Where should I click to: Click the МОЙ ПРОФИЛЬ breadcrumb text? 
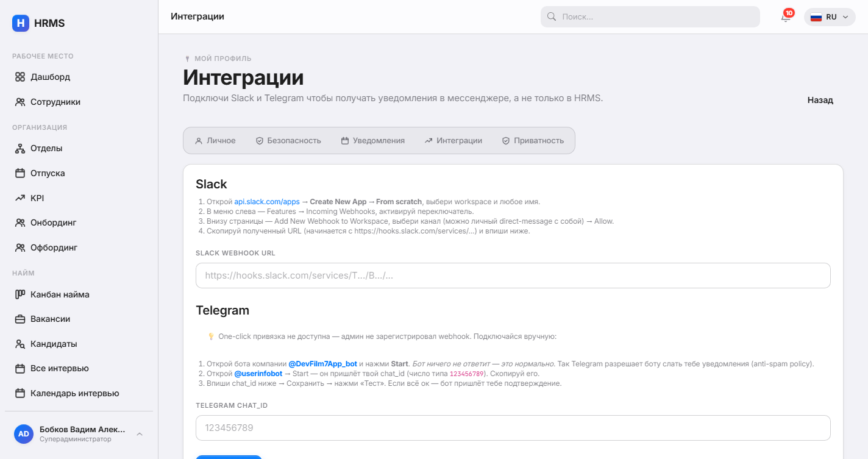223,59
